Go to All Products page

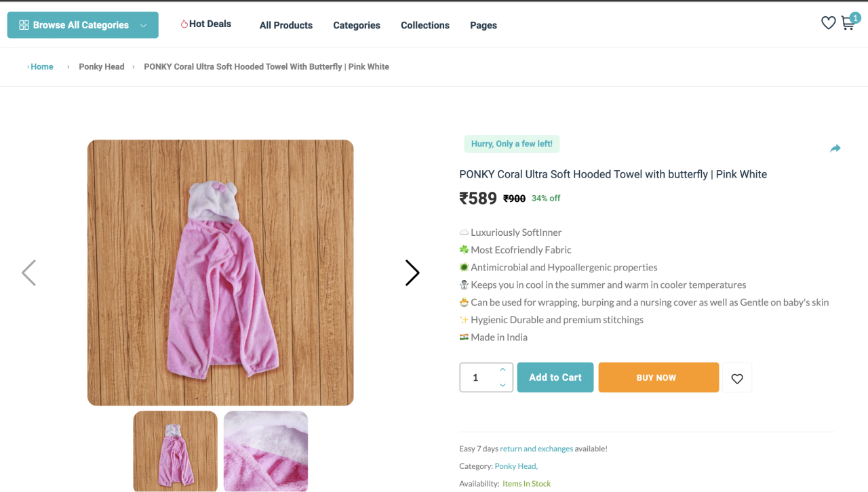286,25
